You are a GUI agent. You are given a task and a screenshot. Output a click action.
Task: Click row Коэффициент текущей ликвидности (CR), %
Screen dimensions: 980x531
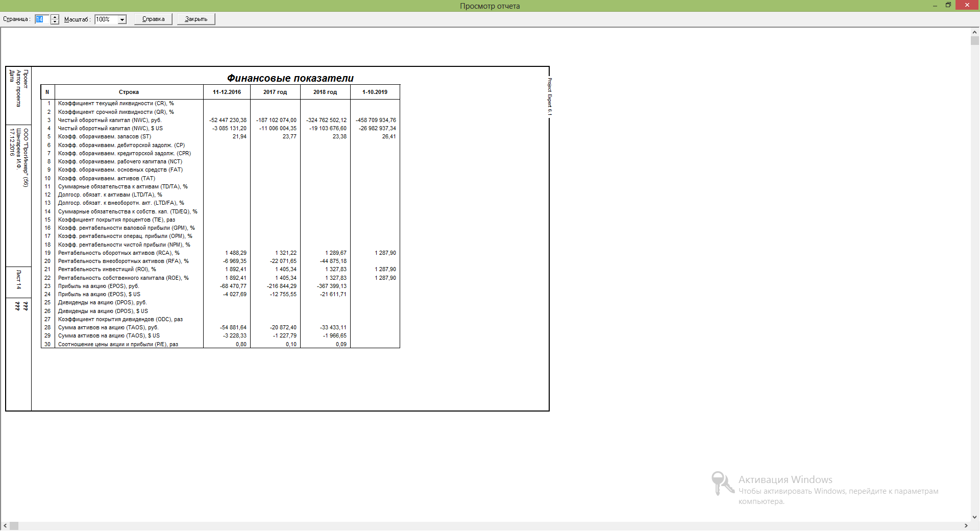click(220, 103)
